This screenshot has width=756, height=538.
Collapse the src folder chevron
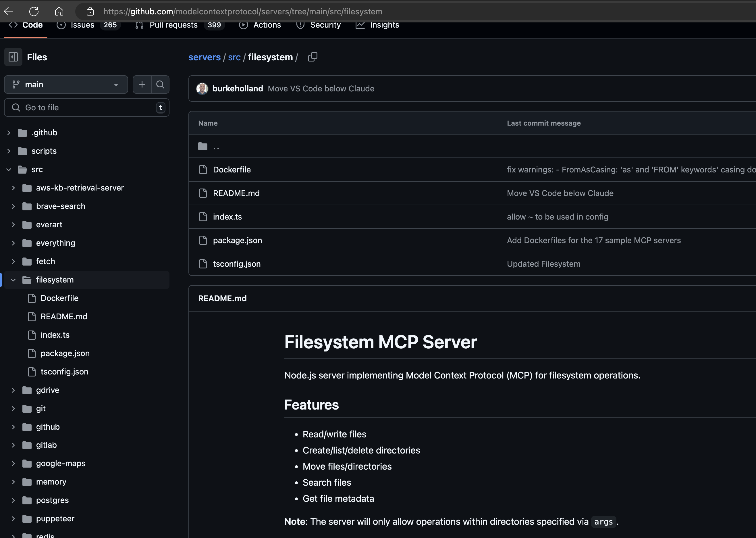click(x=9, y=169)
